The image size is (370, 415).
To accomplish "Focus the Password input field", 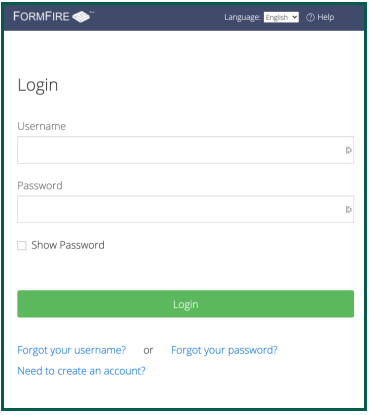I will coord(186,209).
